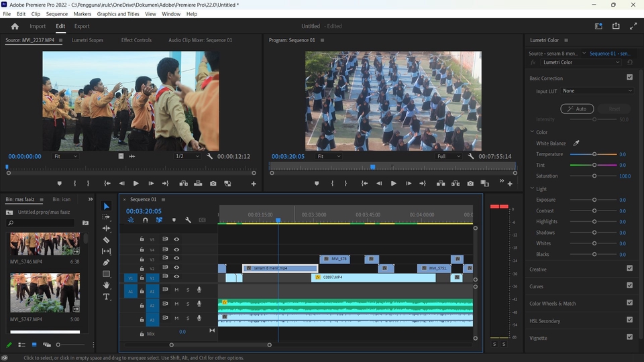Adjust the Temperature slider handle
644x362 pixels.
point(594,154)
